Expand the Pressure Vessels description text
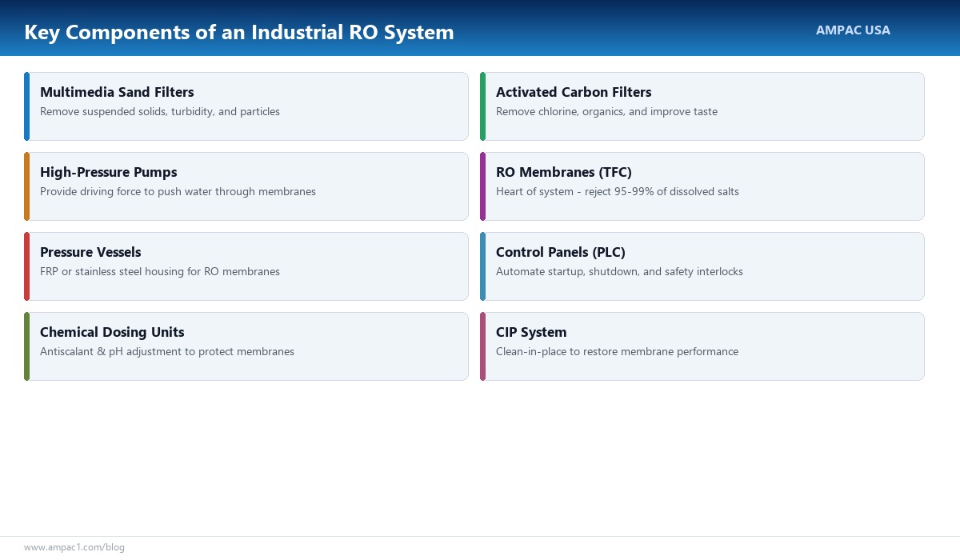Viewport: 960px width, 560px height. [x=160, y=271]
